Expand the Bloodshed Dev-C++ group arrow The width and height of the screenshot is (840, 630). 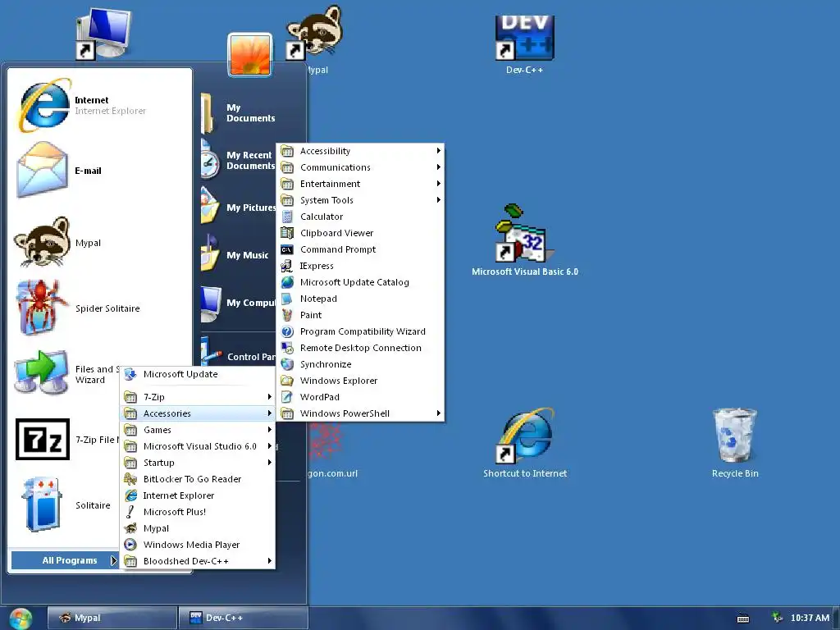tap(269, 561)
